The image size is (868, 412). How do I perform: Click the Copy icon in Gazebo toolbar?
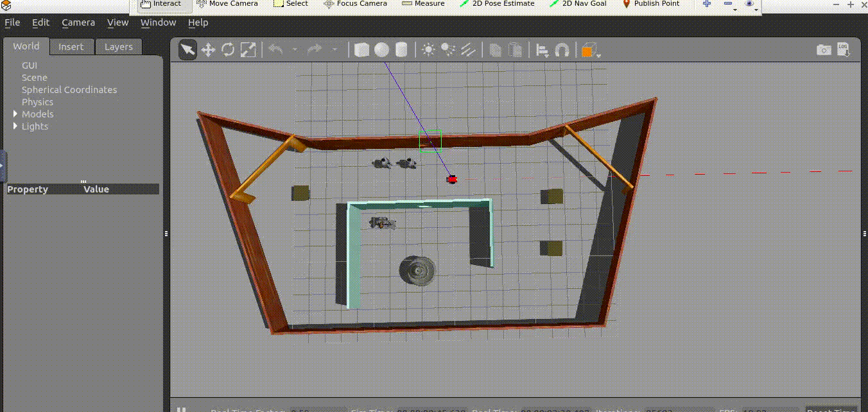pos(496,50)
